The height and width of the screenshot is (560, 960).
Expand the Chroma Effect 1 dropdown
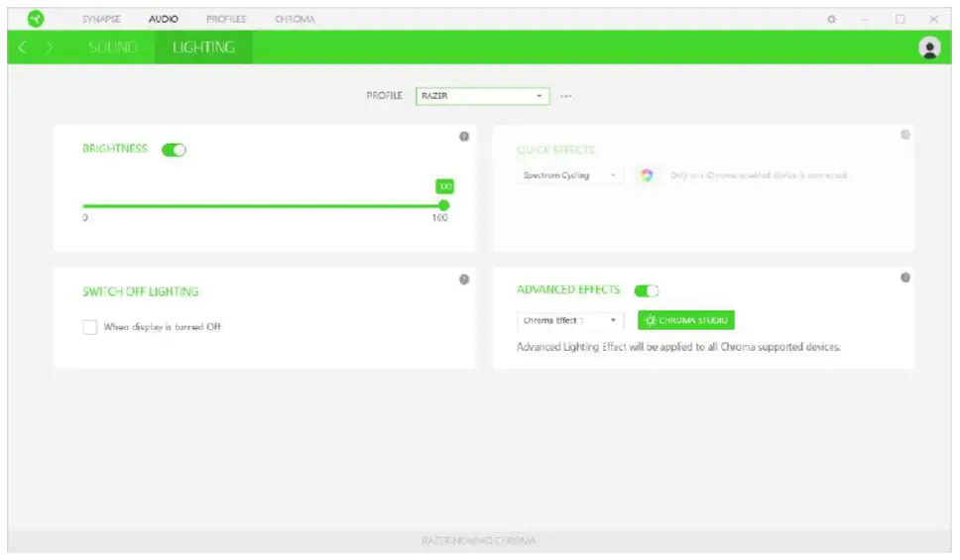click(570, 321)
